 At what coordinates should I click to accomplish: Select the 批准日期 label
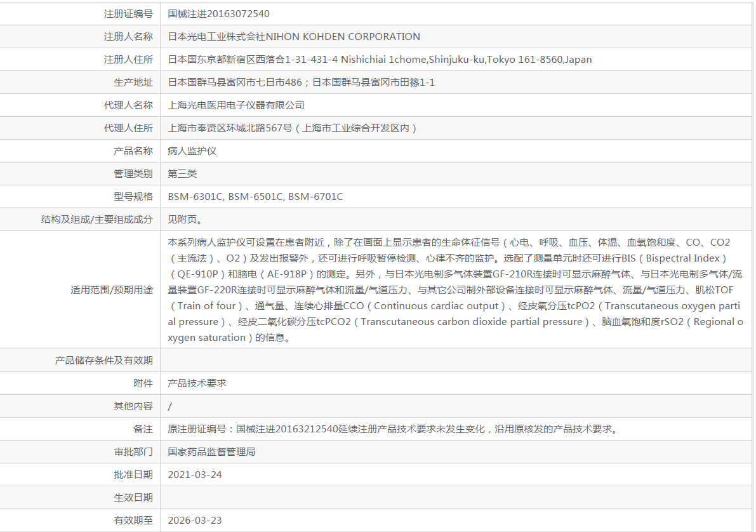tap(133, 475)
